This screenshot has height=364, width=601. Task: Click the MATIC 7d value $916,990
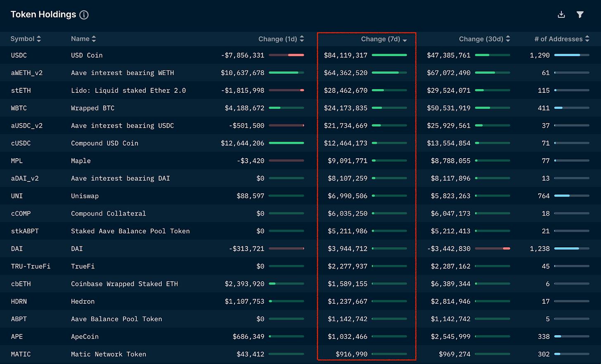click(x=347, y=354)
